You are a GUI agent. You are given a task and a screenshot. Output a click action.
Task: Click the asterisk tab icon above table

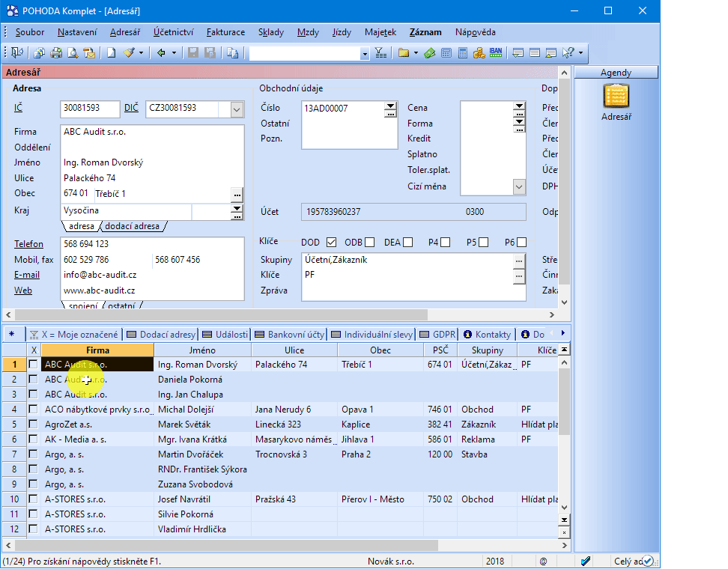11,334
